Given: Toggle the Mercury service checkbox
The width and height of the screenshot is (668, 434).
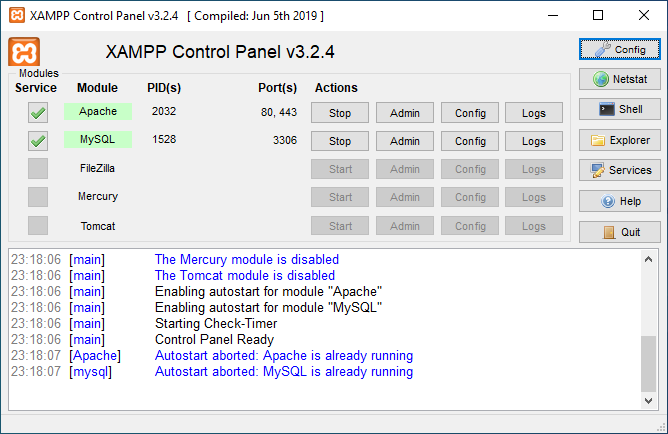Looking at the screenshot, I should [x=38, y=197].
